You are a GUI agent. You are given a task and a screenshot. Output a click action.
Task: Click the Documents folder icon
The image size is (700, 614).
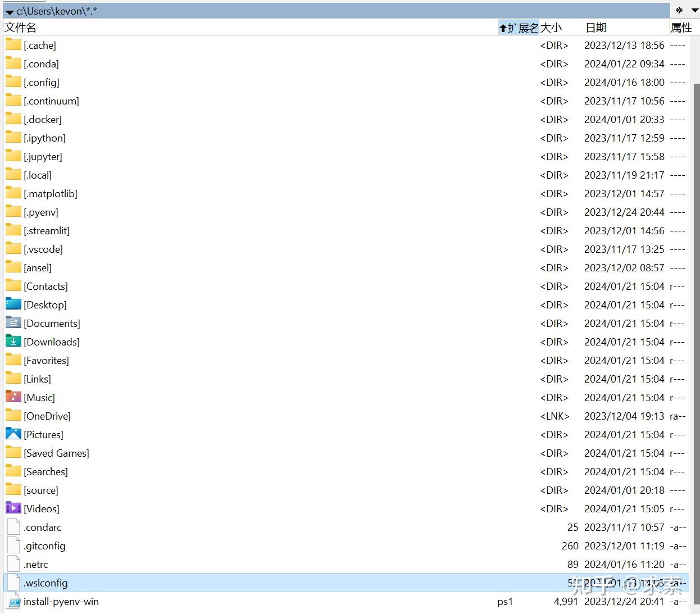pyautogui.click(x=12, y=322)
